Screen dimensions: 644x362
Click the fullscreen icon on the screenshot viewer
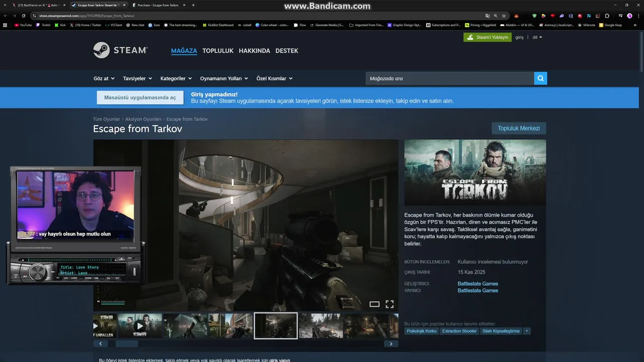[389, 304]
